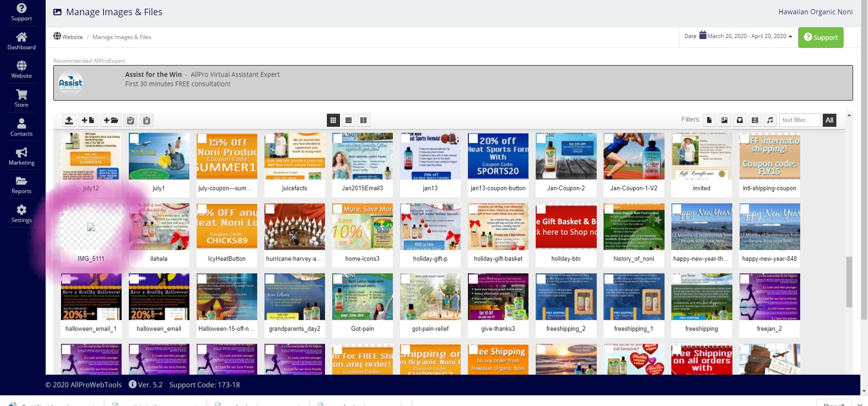Open the Jan-Coupon-1-V2 thumbnail
This screenshot has height=406, width=868.
634,156
